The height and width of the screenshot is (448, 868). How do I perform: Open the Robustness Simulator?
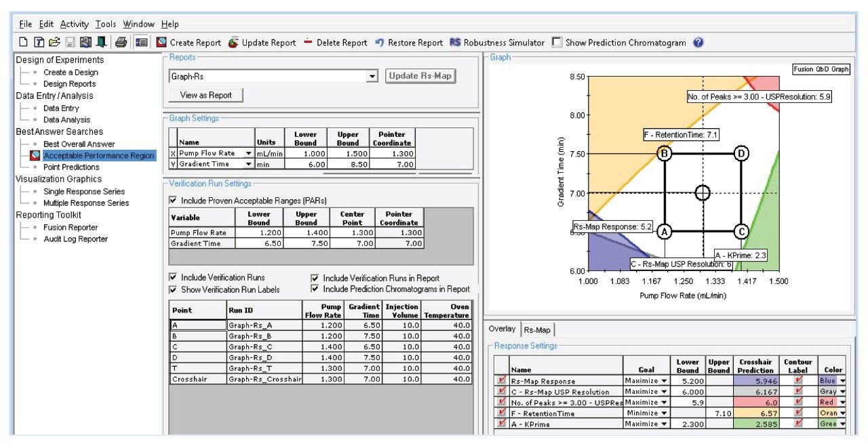click(497, 43)
